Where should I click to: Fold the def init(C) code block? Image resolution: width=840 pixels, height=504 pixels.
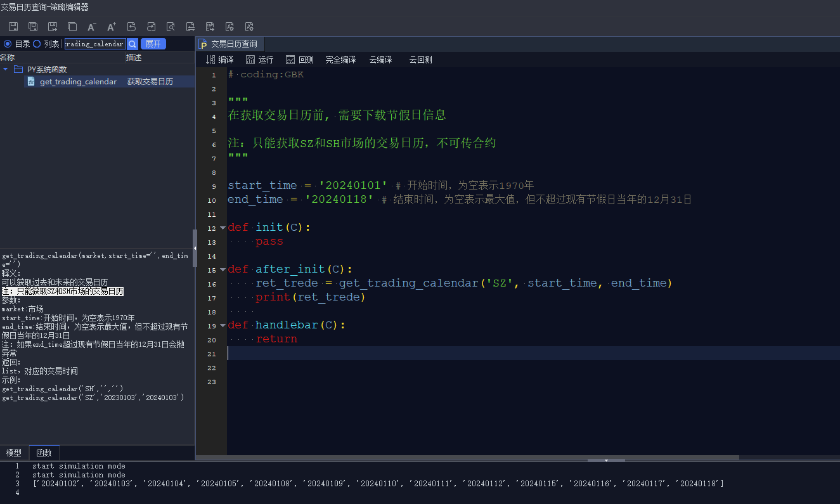click(223, 228)
